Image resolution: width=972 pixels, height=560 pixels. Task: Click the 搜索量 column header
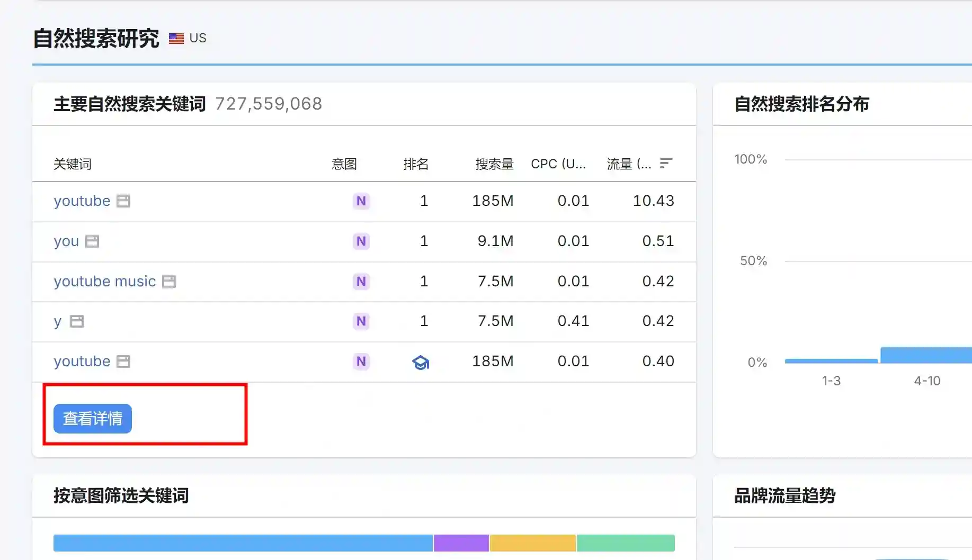494,164
